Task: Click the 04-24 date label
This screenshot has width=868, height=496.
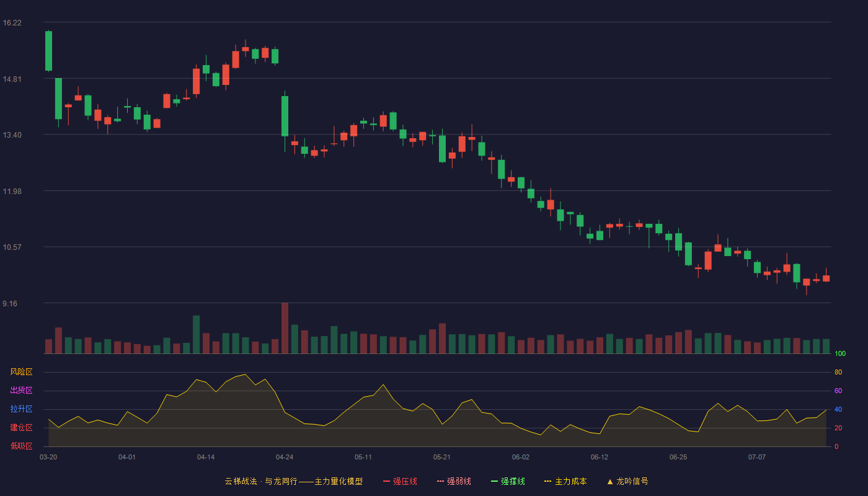Action: (x=285, y=457)
